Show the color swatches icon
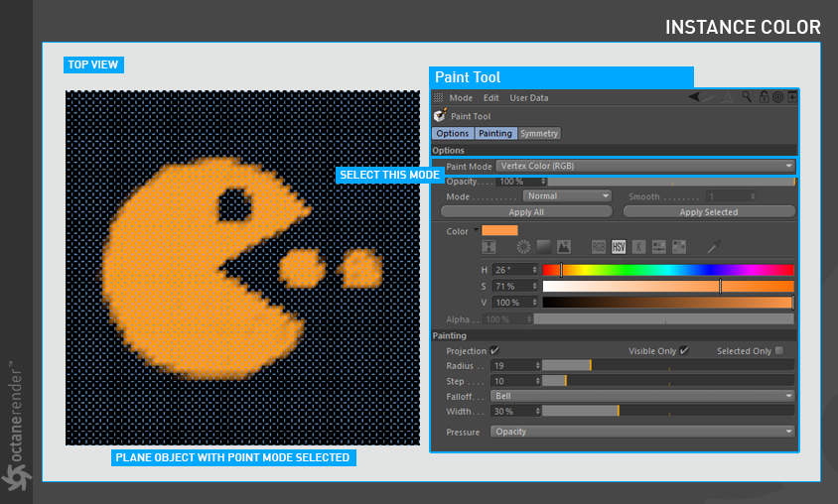The width and height of the screenshot is (838, 504). pos(679,247)
